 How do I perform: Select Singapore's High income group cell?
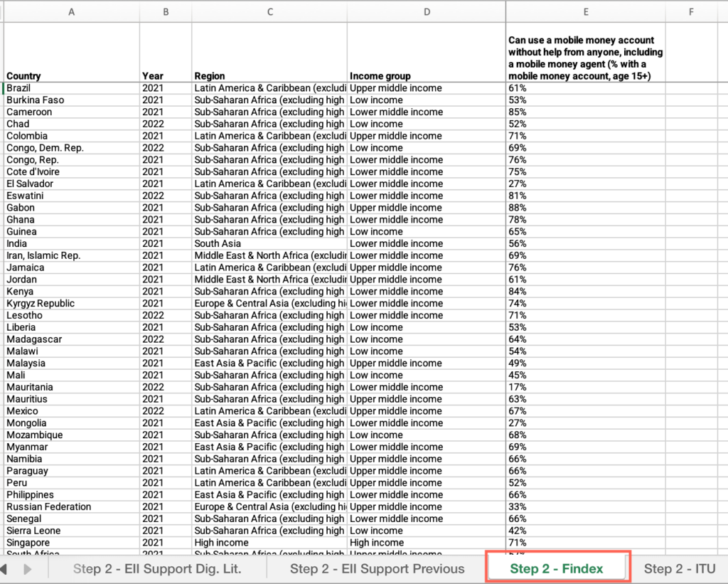[x=427, y=543]
